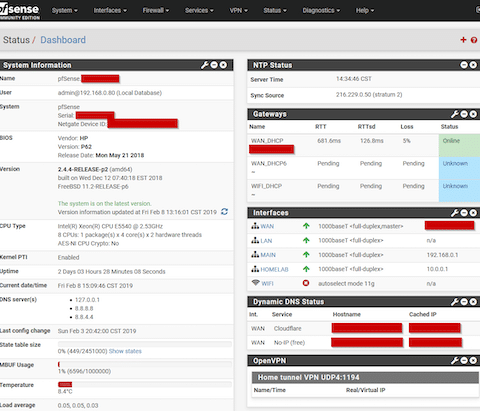Open the Firewall menu
480x411 pixels.
click(x=156, y=10)
